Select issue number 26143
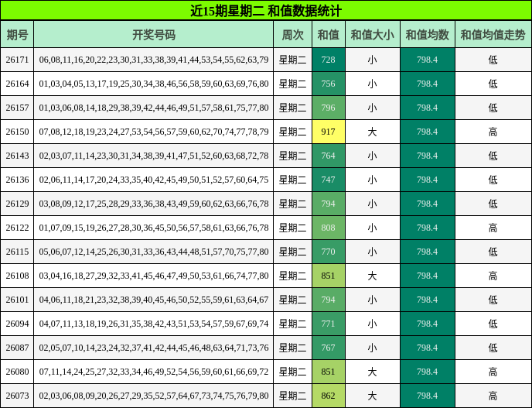532x408 pixels. point(17,156)
